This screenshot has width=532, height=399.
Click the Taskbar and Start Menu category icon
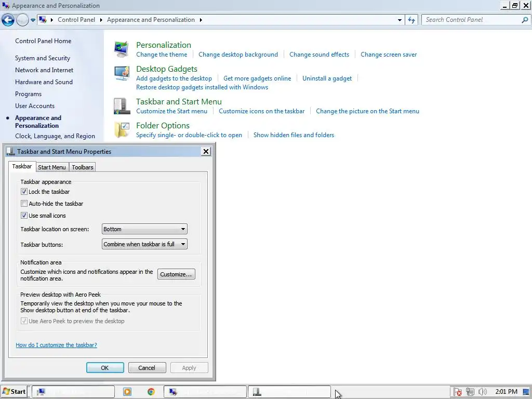click(x=122, y=106)
